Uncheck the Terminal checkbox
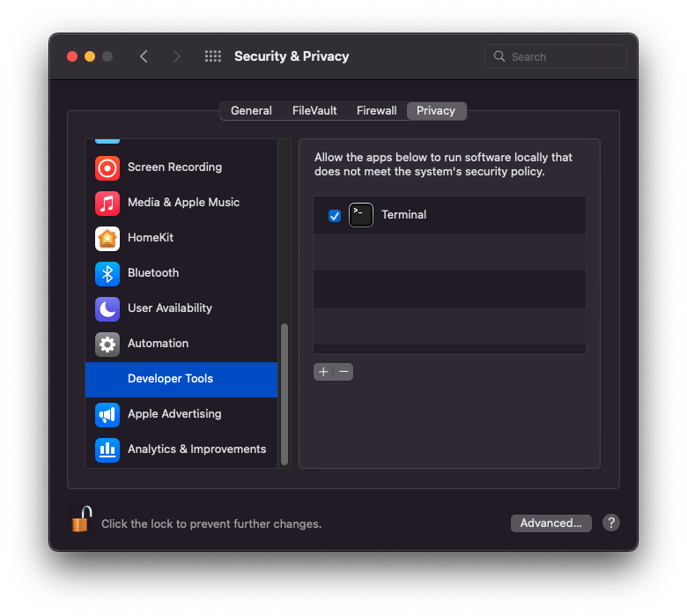This screenshot has height=616, width=687. [335, 215]
